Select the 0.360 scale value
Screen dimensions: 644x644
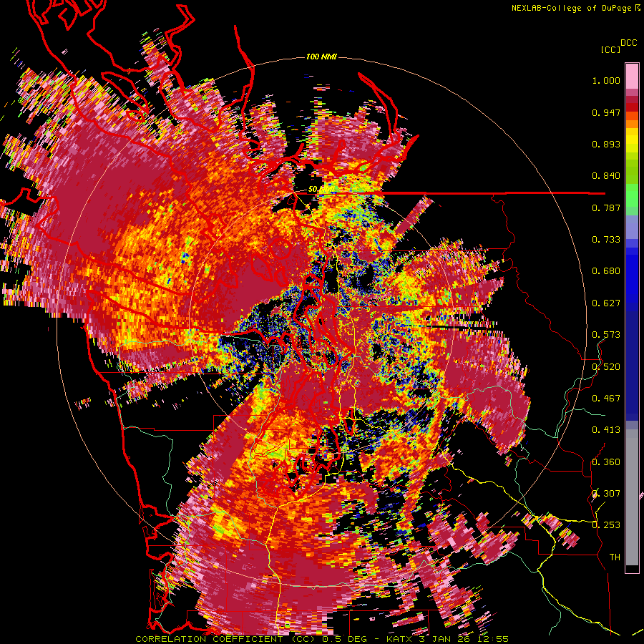(606, 462)
